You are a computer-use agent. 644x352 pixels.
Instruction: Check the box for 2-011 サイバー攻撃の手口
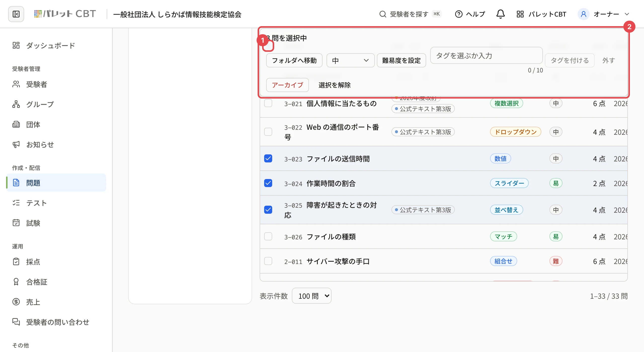268,261
